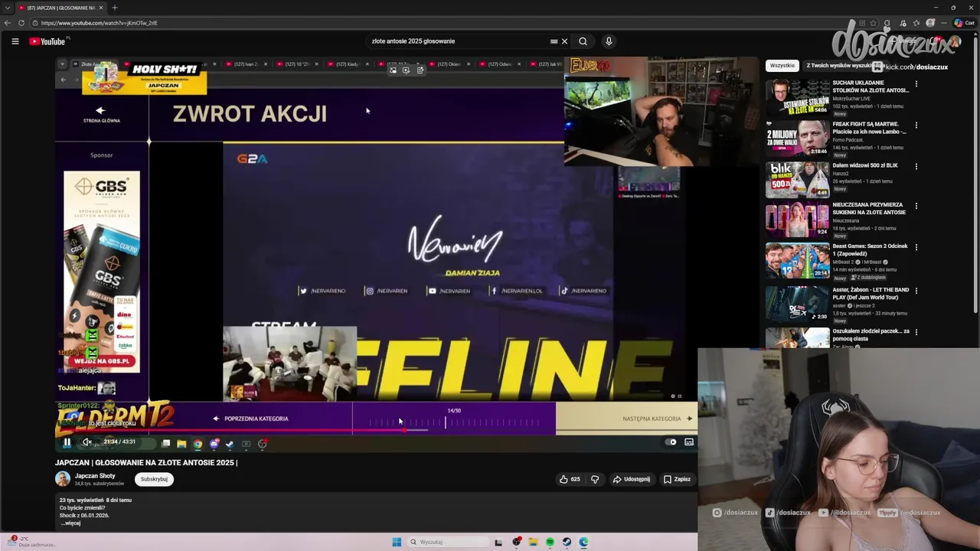The image size is (980, 551).
Task: Open File Explorer from the Windows taskbar
Action: pos(533,542)
